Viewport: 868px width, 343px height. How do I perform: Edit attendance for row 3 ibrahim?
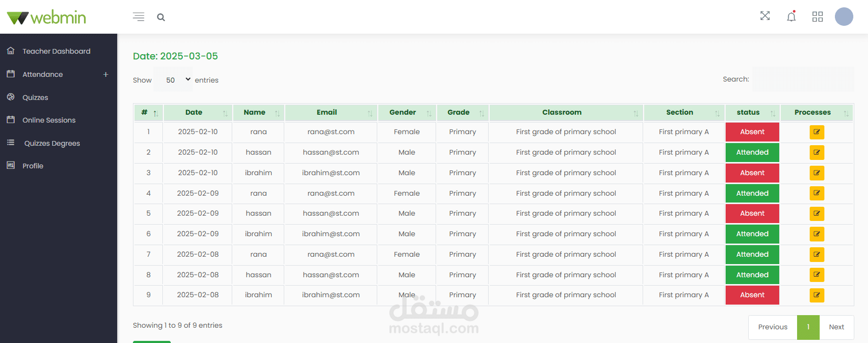[817, 173]
